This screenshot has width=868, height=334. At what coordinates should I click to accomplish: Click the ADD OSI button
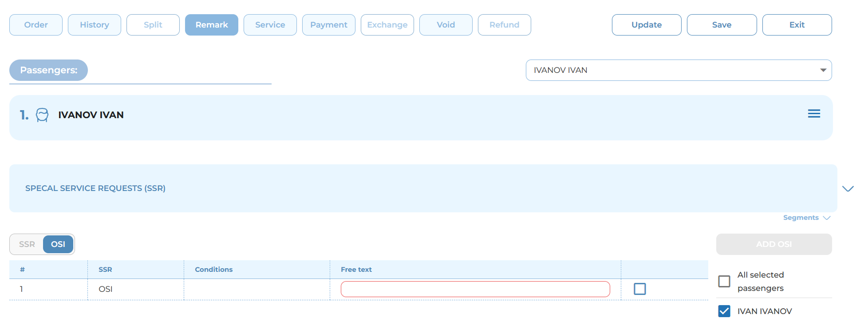coord(773,244)
